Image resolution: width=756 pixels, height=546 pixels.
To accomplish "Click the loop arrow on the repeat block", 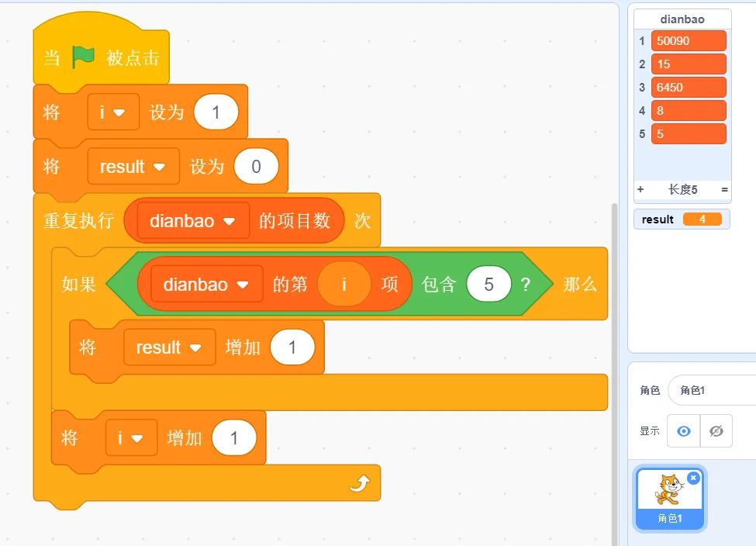I will pyautogui.click(x=360, y=483).
